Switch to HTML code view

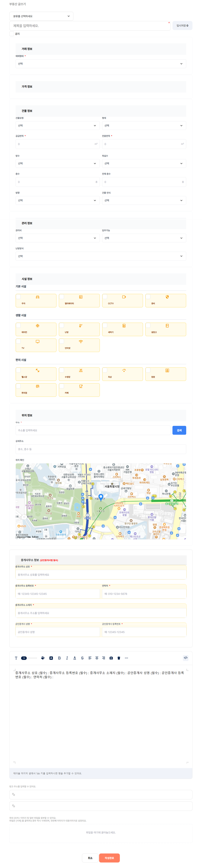[x=186, y=658]
